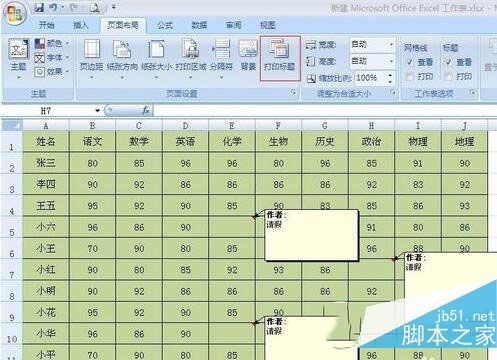Open the theme 颜色 colors menu
The image size is (497, 360).
(52, 43)
